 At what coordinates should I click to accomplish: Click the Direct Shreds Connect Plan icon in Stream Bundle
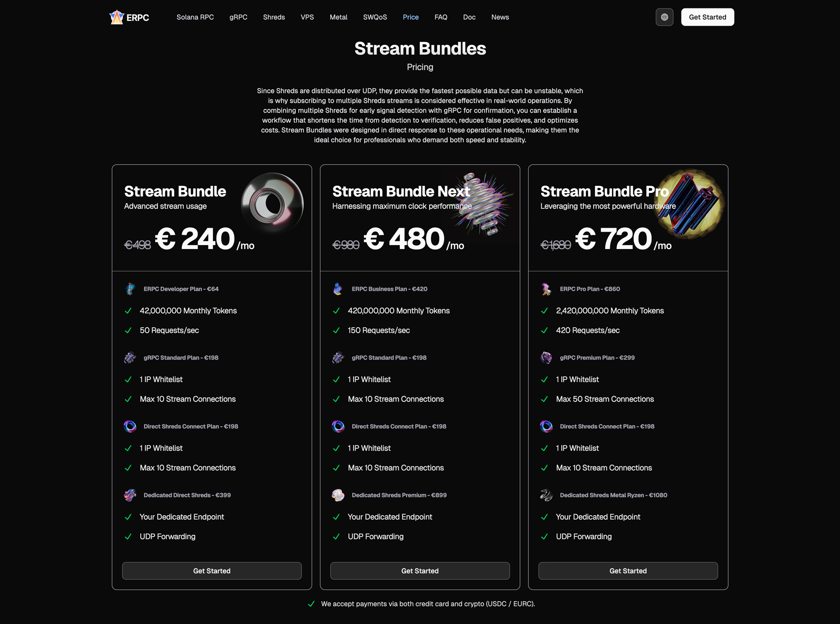tap(130, 426)
